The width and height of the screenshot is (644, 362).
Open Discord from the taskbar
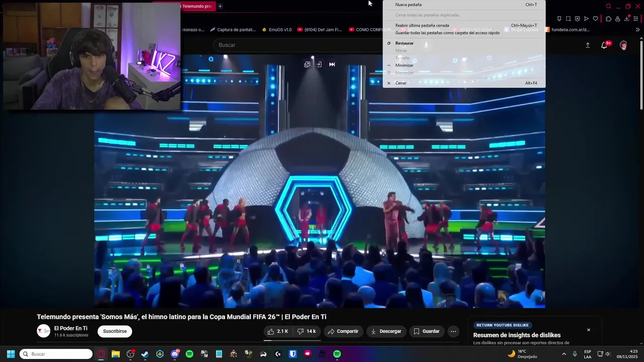coord(175,354)
